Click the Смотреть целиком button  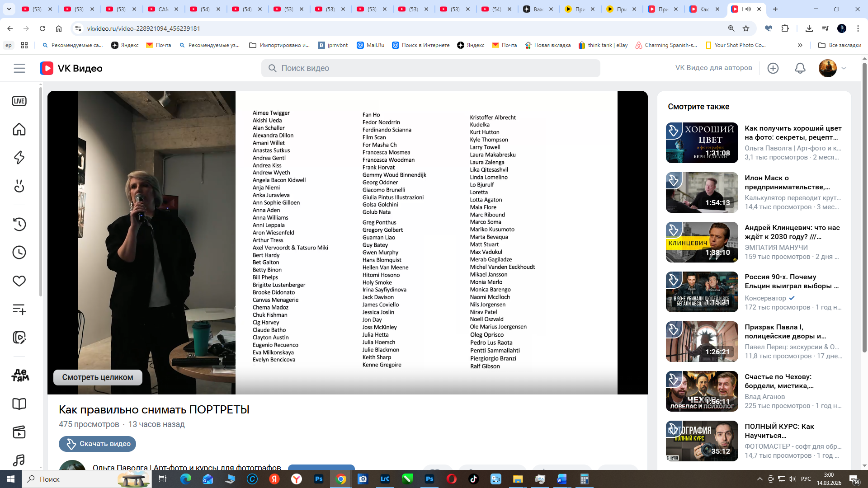98,377
